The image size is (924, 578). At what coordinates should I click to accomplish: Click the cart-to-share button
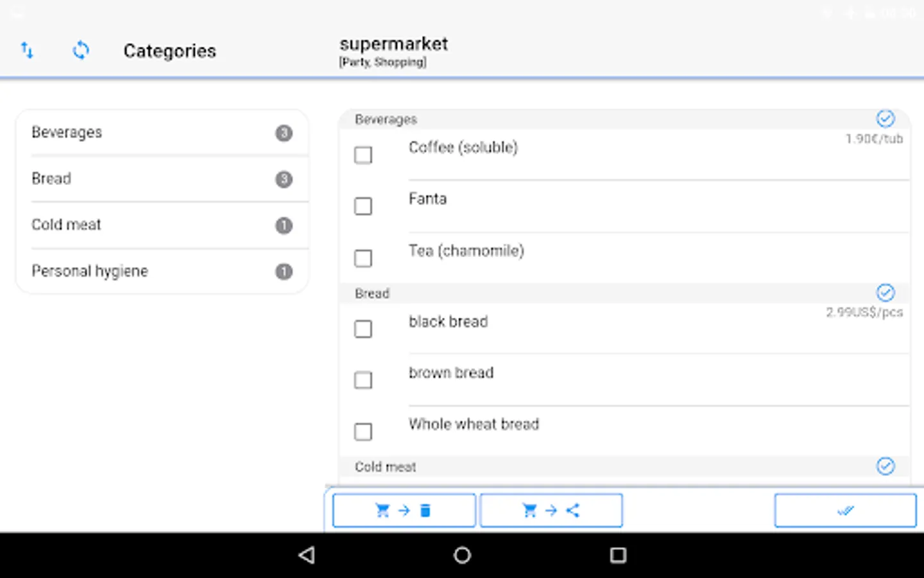(x=551, y=511)
